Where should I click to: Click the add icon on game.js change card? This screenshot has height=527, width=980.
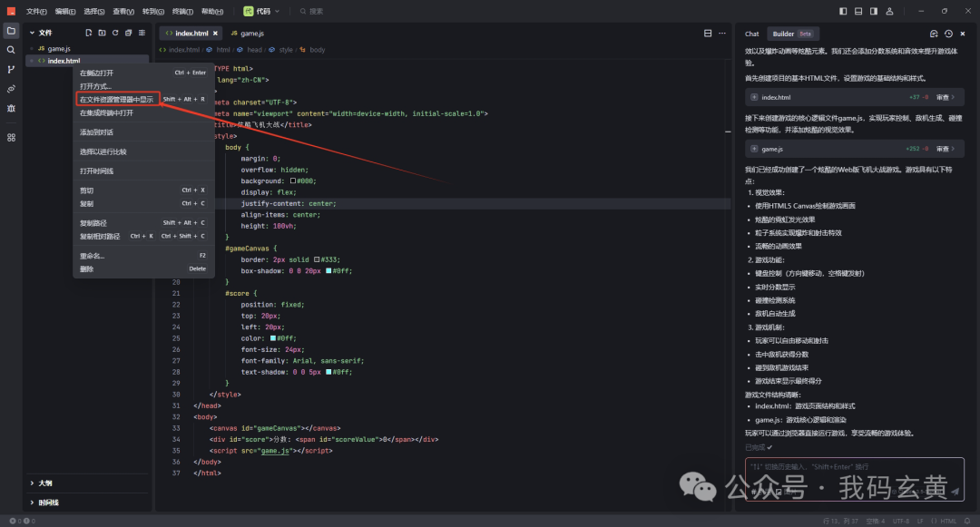(x=754, y=149)
